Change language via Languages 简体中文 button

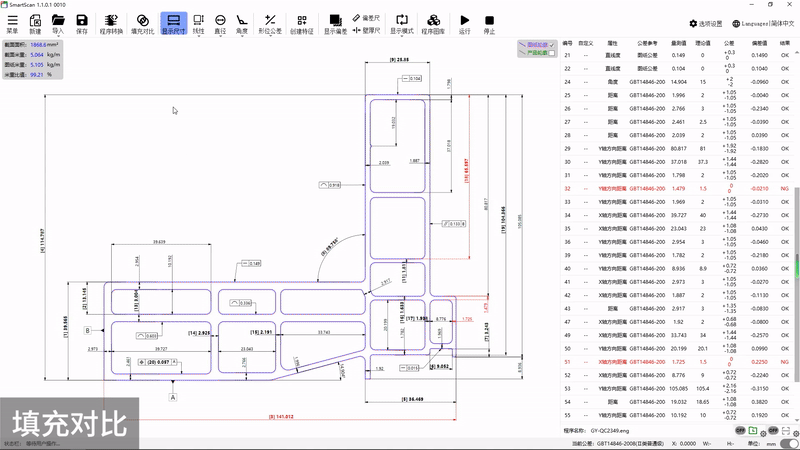pos(764,23)
